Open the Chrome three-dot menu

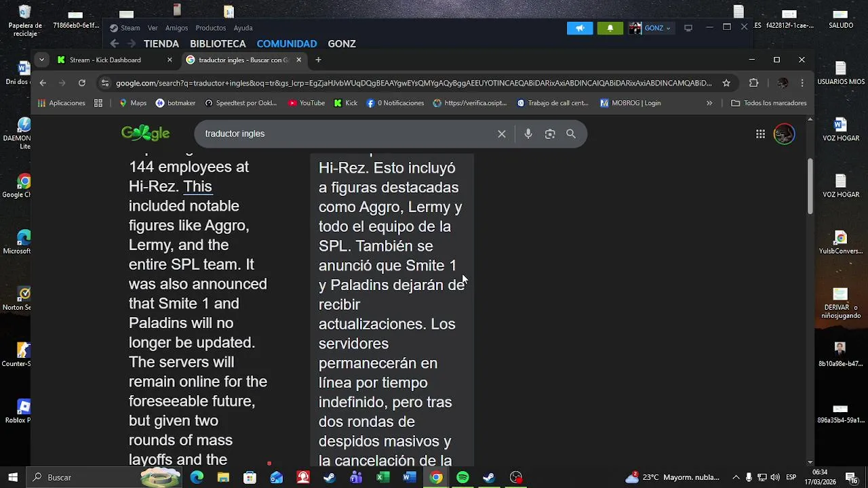coord(802,83)
